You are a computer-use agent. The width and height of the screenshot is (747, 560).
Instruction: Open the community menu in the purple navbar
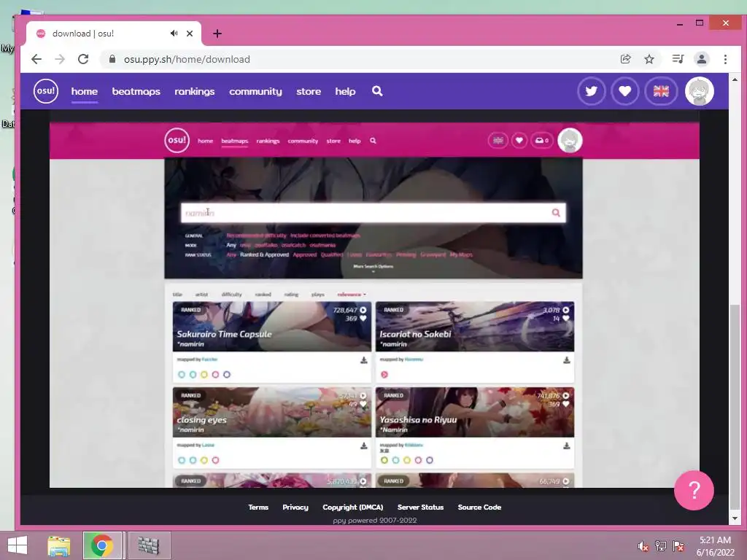255,91
